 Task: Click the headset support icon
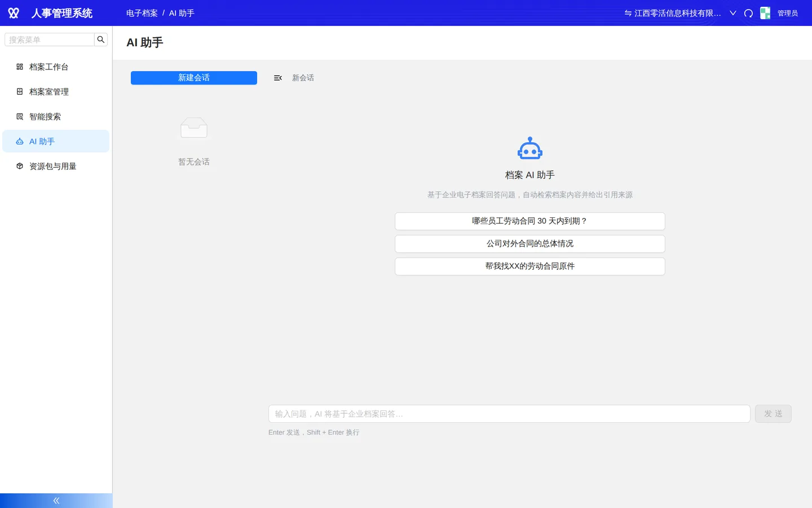[x=749, y=13]
